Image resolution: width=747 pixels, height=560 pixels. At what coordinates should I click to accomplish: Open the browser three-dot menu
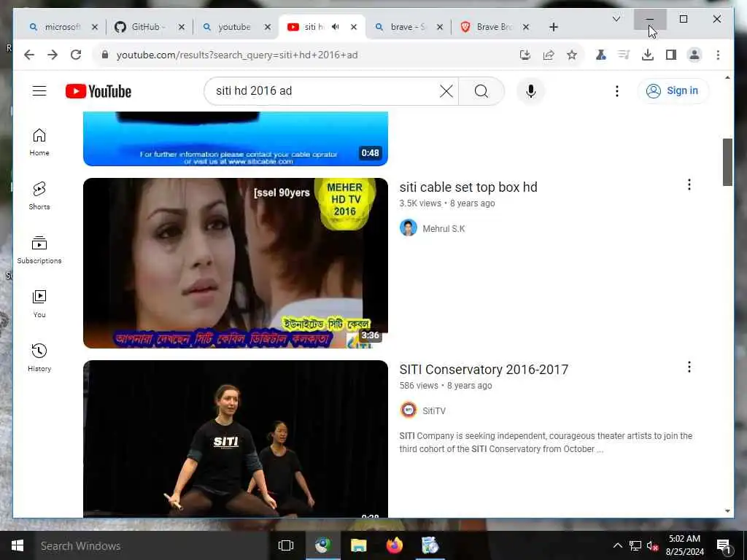[x=718, y=55]
